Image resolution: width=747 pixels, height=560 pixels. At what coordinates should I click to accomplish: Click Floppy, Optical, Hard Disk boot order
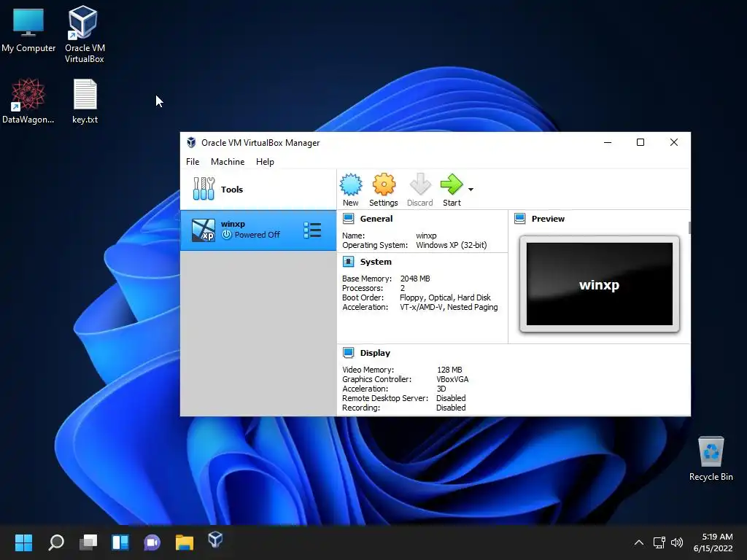pos(445,297)
